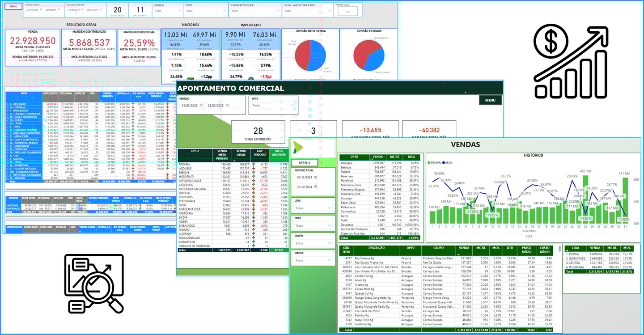This screenshot has height=335, width=644.
Task: Select the Bazar Geral row in the Vendas department table
Action: (380, 203)
